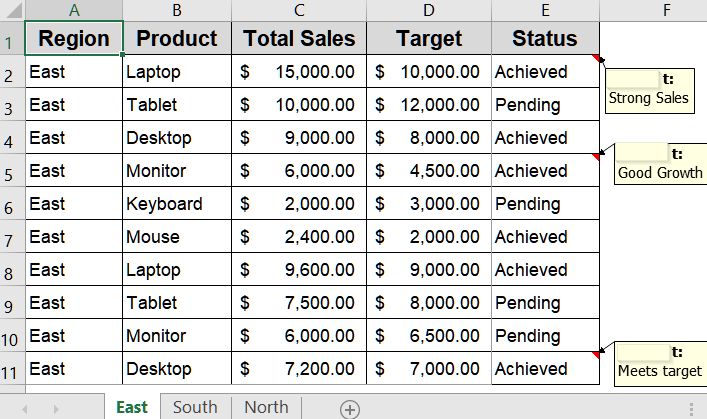Click the red comment indicator on E11

point(596,355)
